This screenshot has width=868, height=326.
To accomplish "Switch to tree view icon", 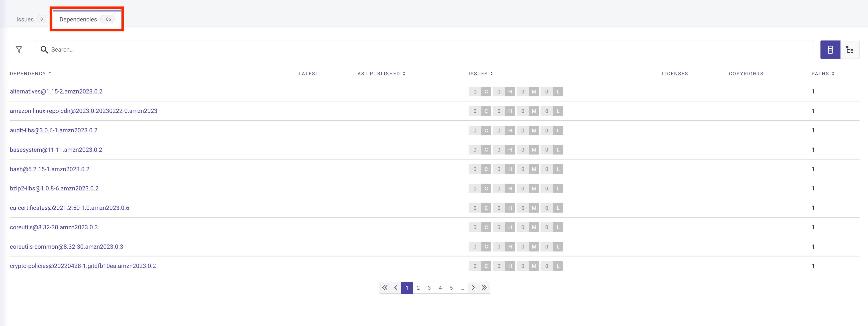I will [850, 50].
